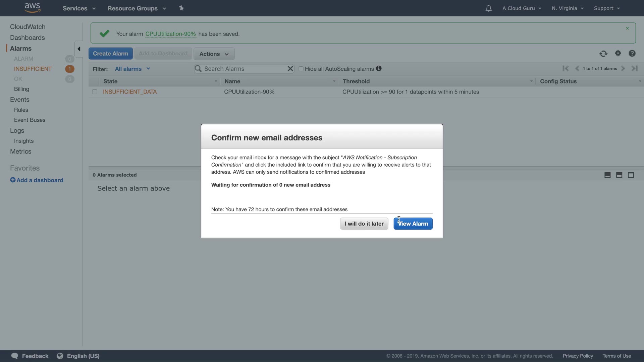Click the AutoScaling info icon
Image resolution: width=644 pixels, height=362 pixels.
point(379,68)
